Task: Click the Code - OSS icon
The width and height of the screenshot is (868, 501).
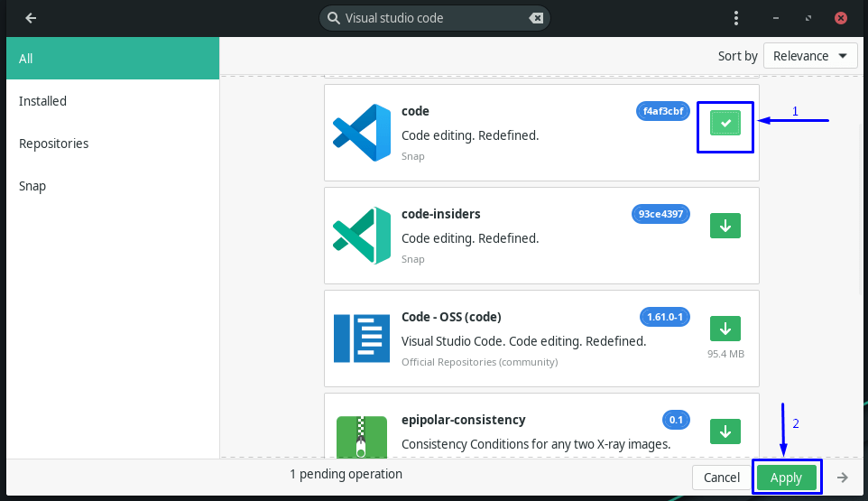Action: click(362, 339)
